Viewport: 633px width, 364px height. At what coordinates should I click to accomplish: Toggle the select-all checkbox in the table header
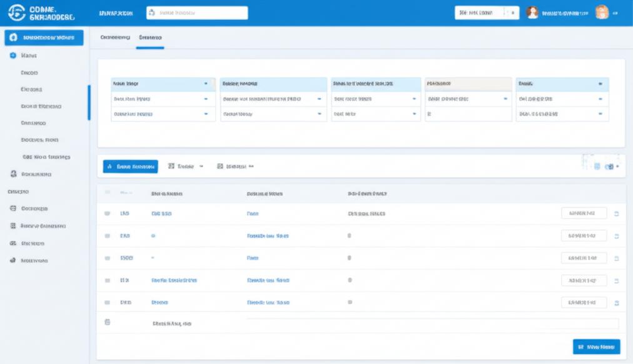[108, 194]
